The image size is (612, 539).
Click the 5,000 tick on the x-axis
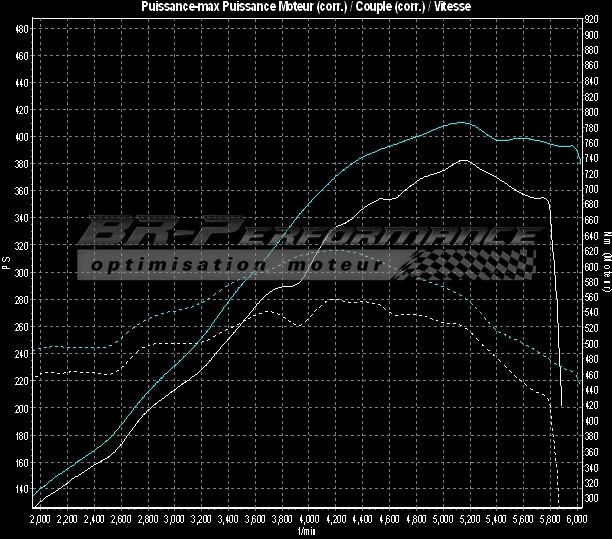[x=443, y=520]
